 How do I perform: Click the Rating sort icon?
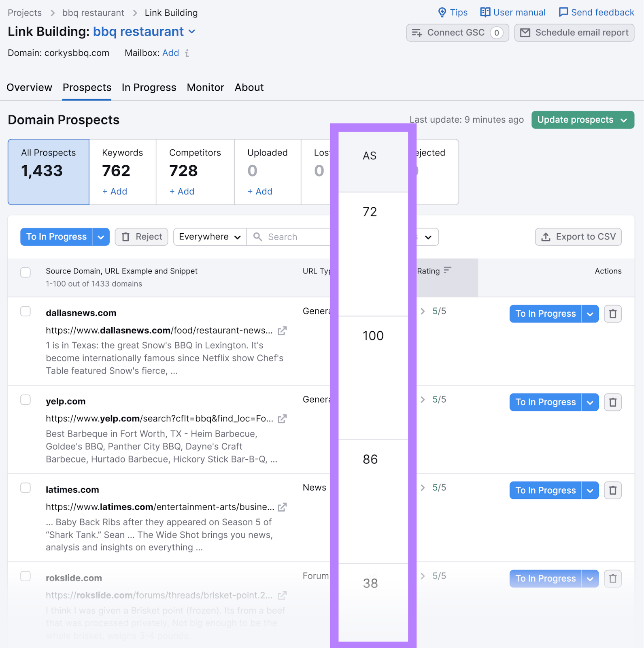(447, 270)
